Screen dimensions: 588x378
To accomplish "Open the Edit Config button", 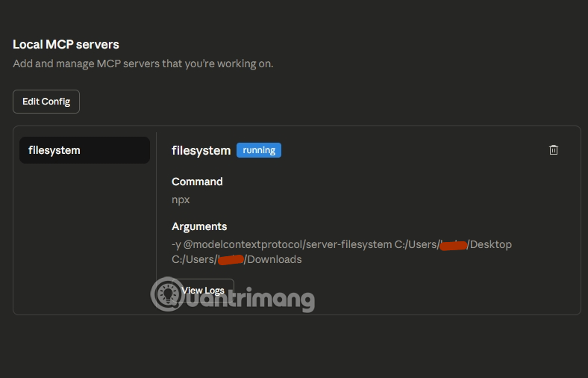I will (x=46, y=102).
